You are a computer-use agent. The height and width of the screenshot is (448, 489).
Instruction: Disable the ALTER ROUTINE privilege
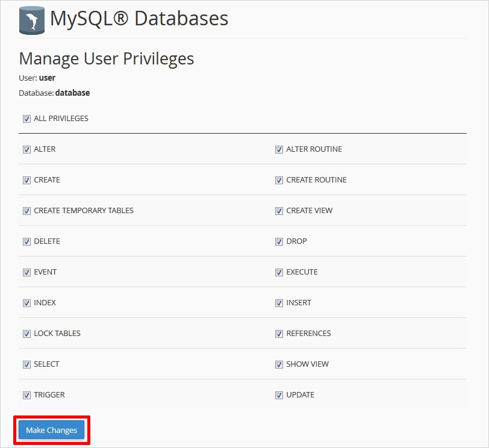[279, 149]
